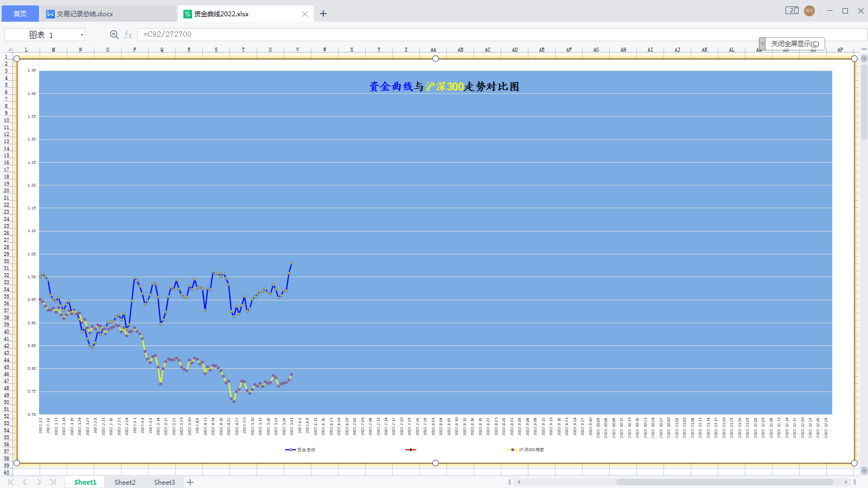Jump to last sheet with rightmost navigation icon
This screenshot has width=868, height=488.
coord(53,481)
